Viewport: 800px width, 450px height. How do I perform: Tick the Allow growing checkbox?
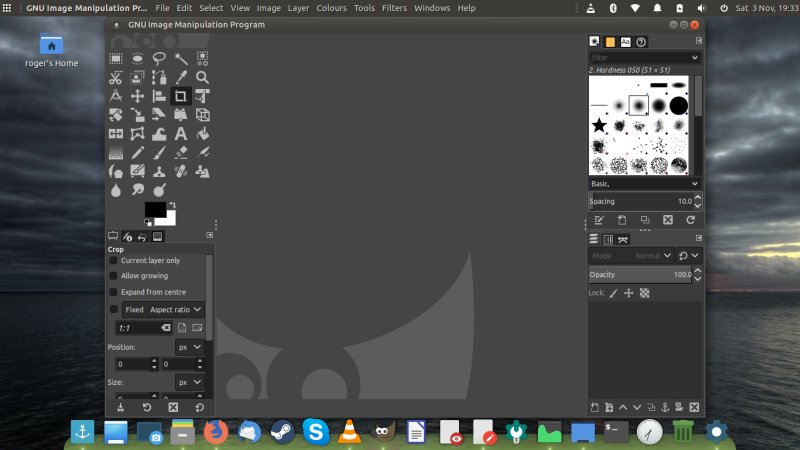[x=113, y=275]
